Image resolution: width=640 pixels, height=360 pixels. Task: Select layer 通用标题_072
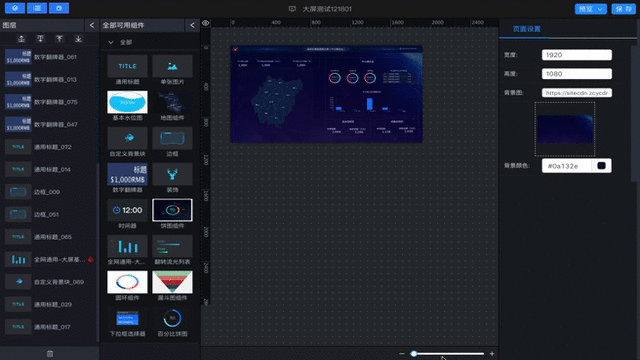click(x=49, y=147)
